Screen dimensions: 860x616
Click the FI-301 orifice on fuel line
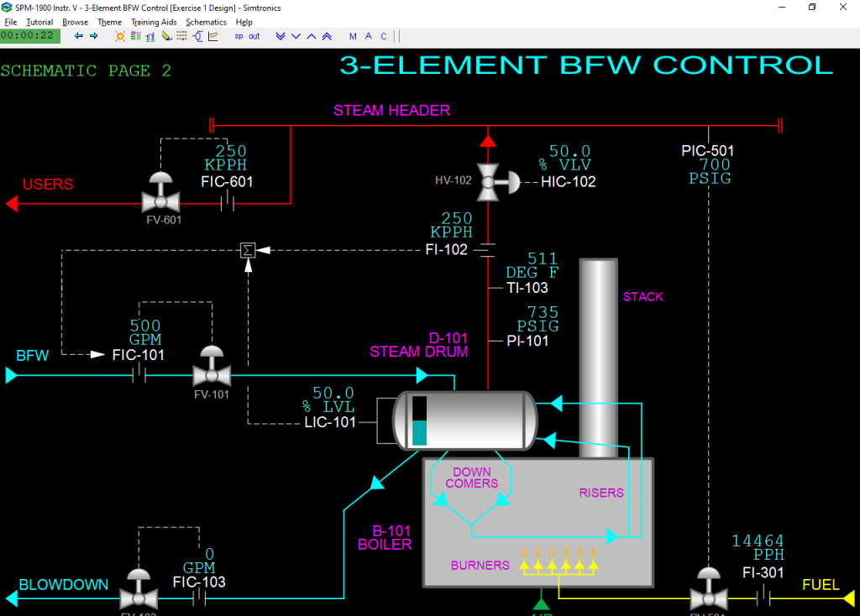pyautogui.click(x=763, y=598)
